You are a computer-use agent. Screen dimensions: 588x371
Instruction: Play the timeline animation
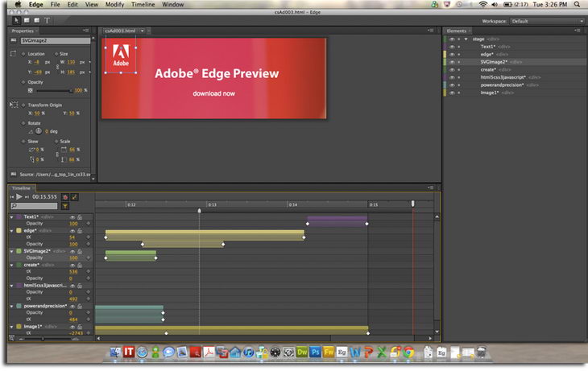click(x=19, y=196)
